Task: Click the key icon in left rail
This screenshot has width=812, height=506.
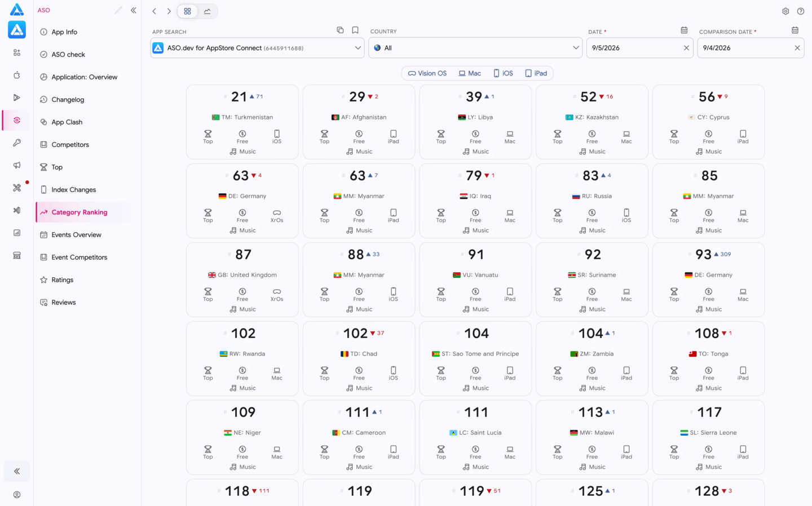Action: 17,143
